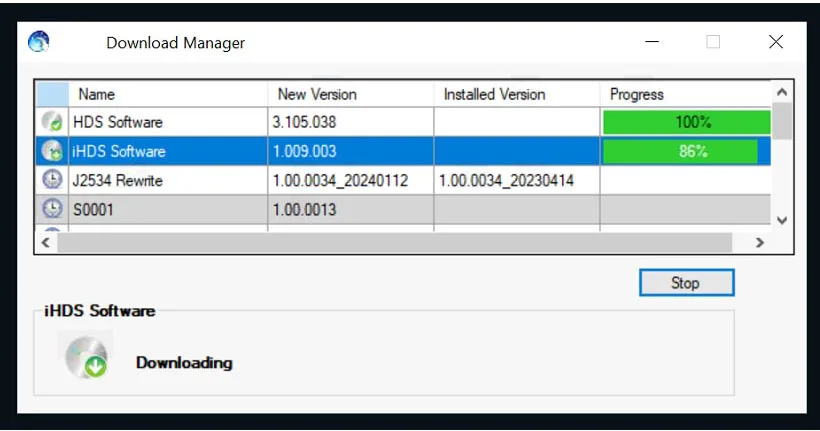Sort by the New Version column header
This screenshot has width=820, height=431.
coord(350,94)
